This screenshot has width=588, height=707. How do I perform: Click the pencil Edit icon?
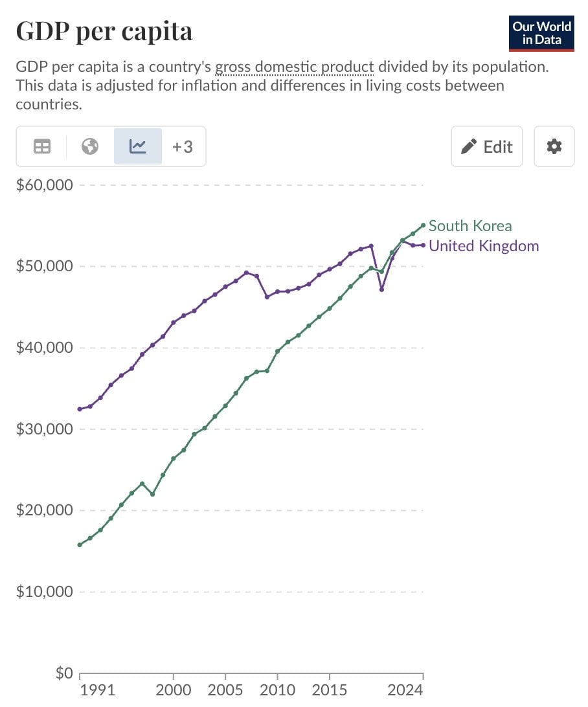(x=469, y=146)
